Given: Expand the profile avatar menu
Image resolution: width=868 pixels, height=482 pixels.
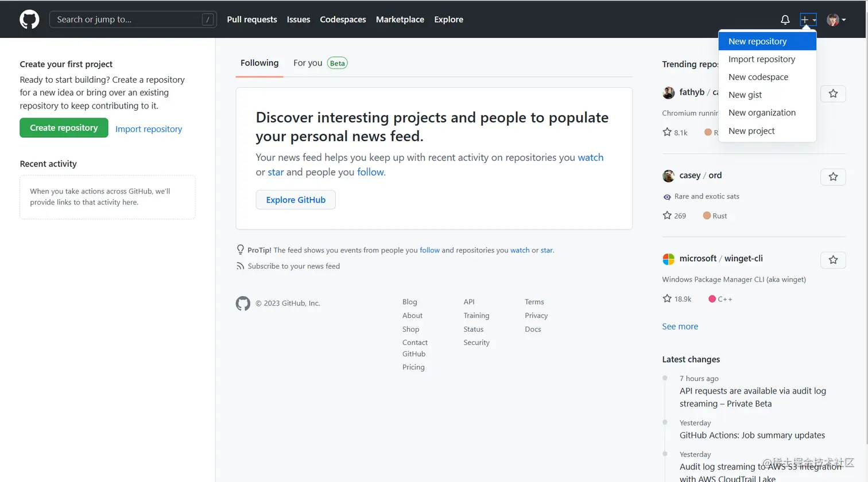Looking at the screenshot, I should (836, 20).
